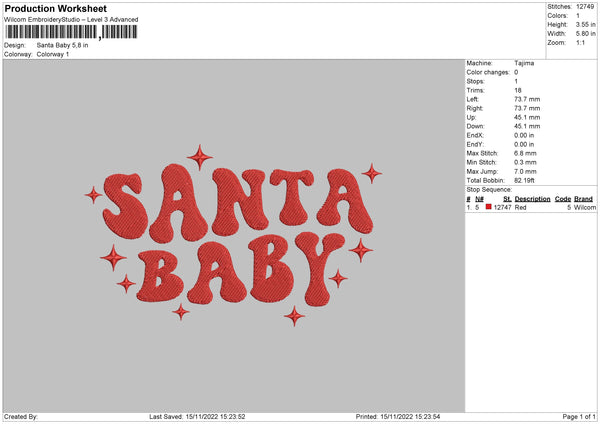Click the 'Description' column header
This screenshot has width=600, height=424.
532,199
